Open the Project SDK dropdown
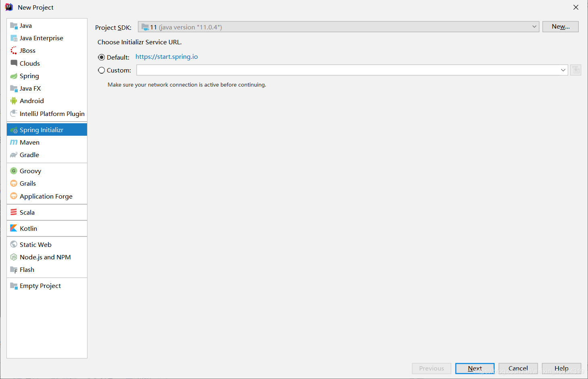The height and width of the screenshot is (379, 588). coord(339,27)
